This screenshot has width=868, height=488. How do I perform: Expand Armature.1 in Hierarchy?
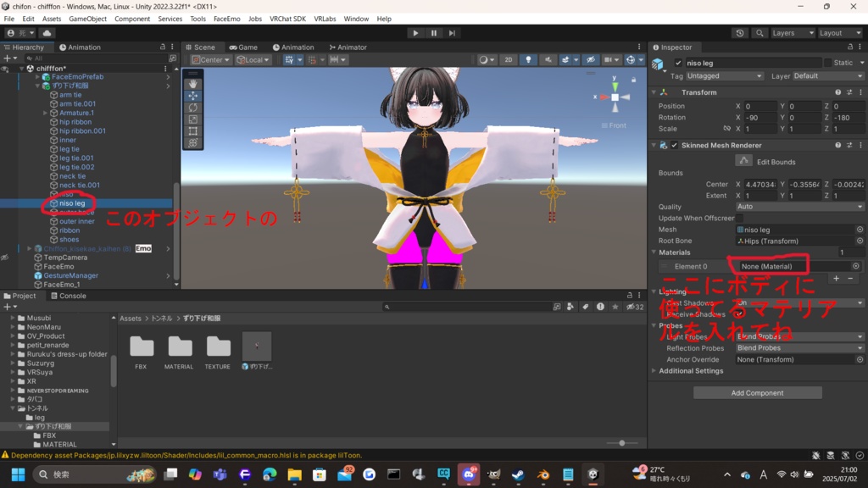pyautogui.click(x=46, y=113)
